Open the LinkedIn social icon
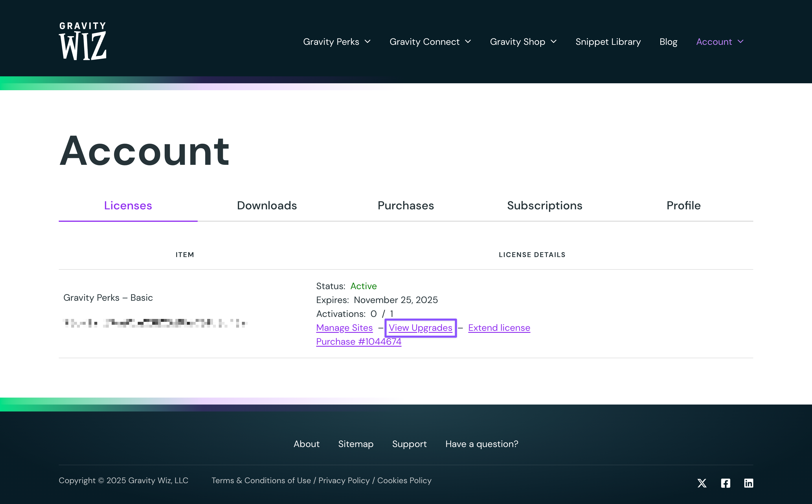The image size is (812, 504). (x=749, y=483)
